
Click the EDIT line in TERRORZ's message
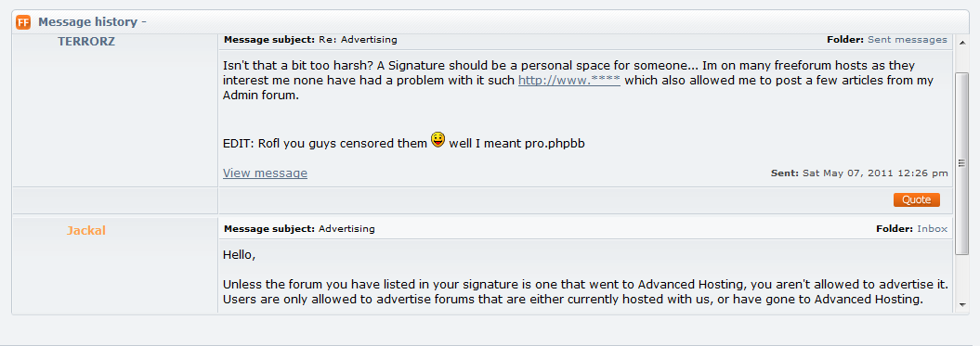click(404, 143)
